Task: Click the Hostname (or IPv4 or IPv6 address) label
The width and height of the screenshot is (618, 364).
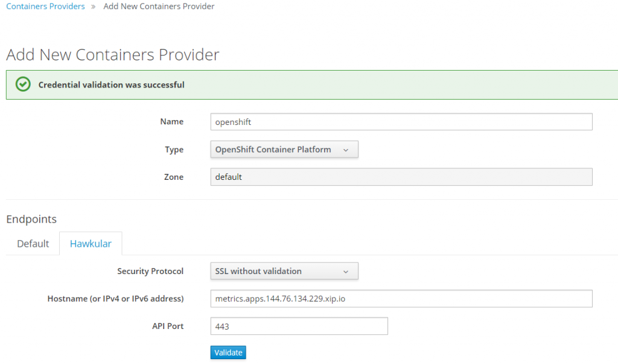Action: tap(115, 298)
